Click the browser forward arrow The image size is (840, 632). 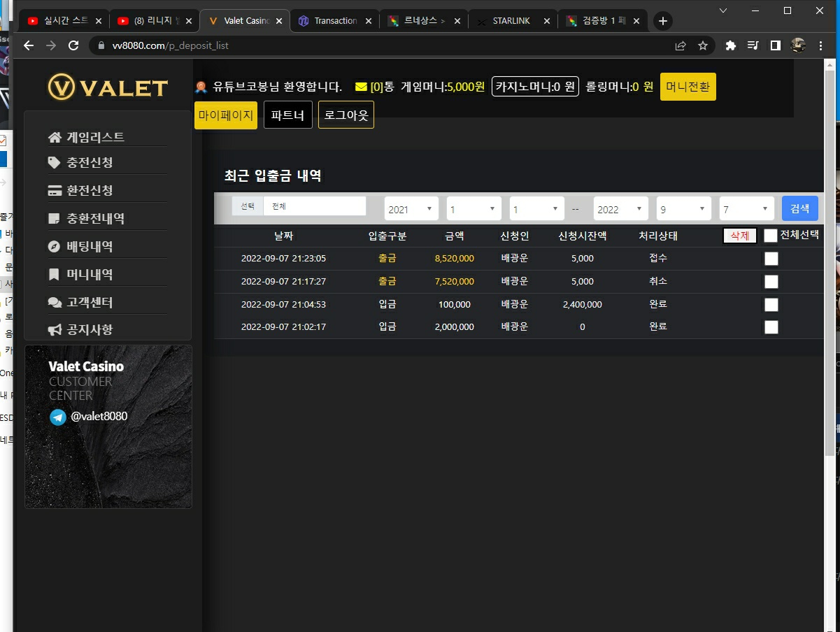tap(51, 45)
